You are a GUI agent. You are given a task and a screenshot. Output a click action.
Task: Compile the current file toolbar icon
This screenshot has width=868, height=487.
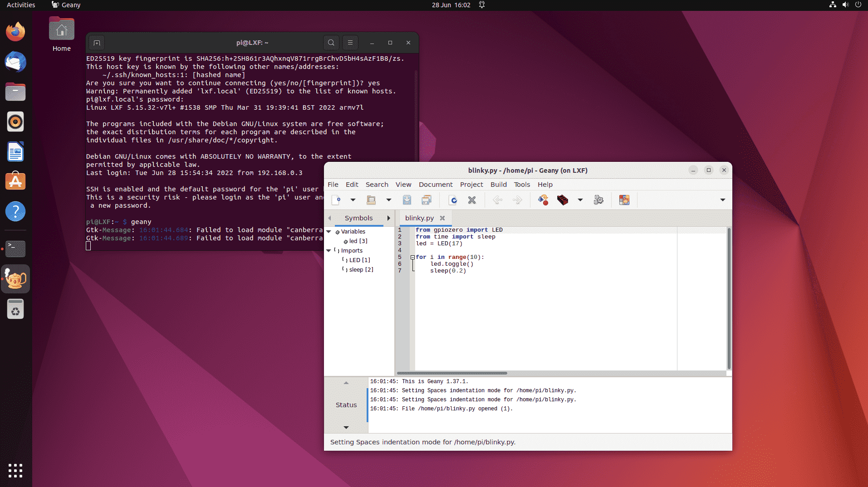point(543,200)
